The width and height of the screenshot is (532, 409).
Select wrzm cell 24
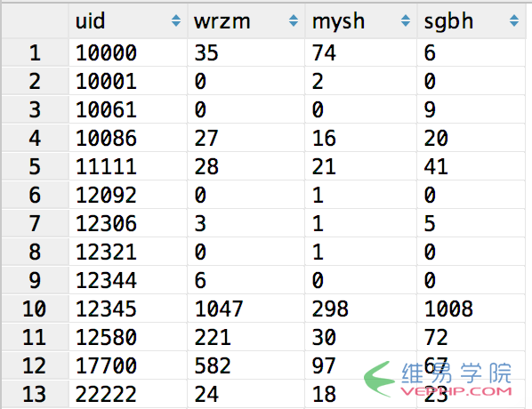coord(246,395)
